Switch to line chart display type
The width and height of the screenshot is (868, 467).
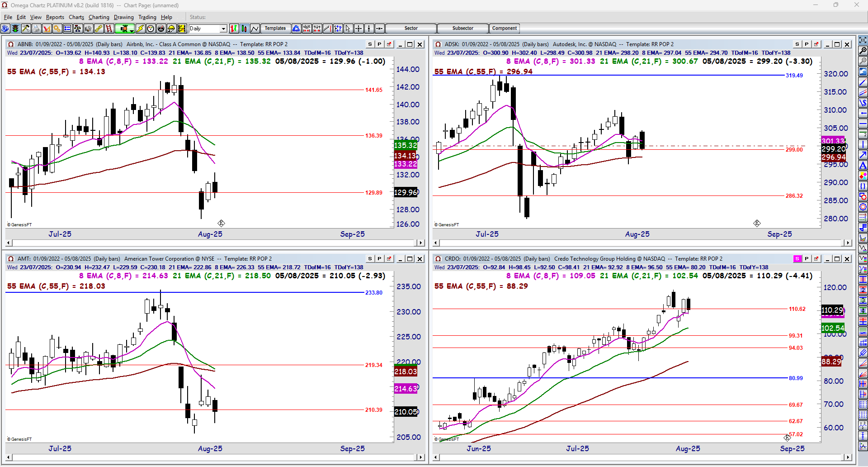pyautogui.click(x=255, y=29)
